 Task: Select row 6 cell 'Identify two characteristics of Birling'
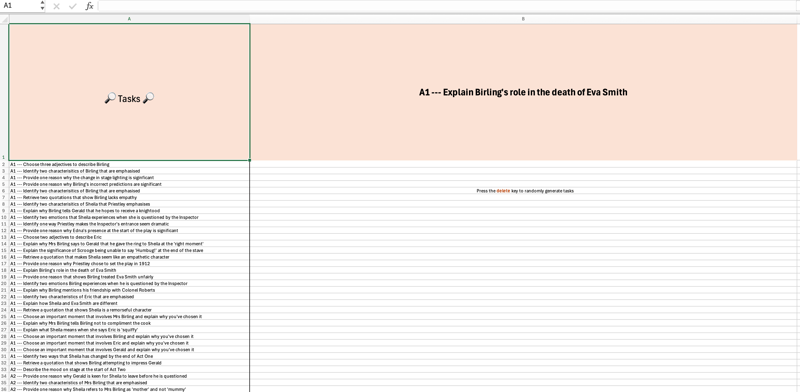pyautogui.click(x=129, y=191)
